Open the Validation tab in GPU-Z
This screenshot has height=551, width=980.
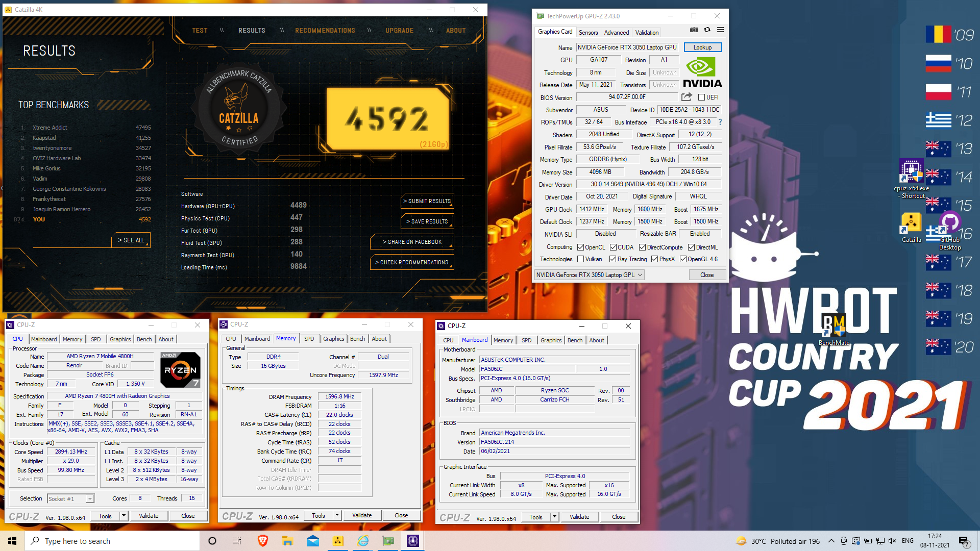tap(647, 32)
